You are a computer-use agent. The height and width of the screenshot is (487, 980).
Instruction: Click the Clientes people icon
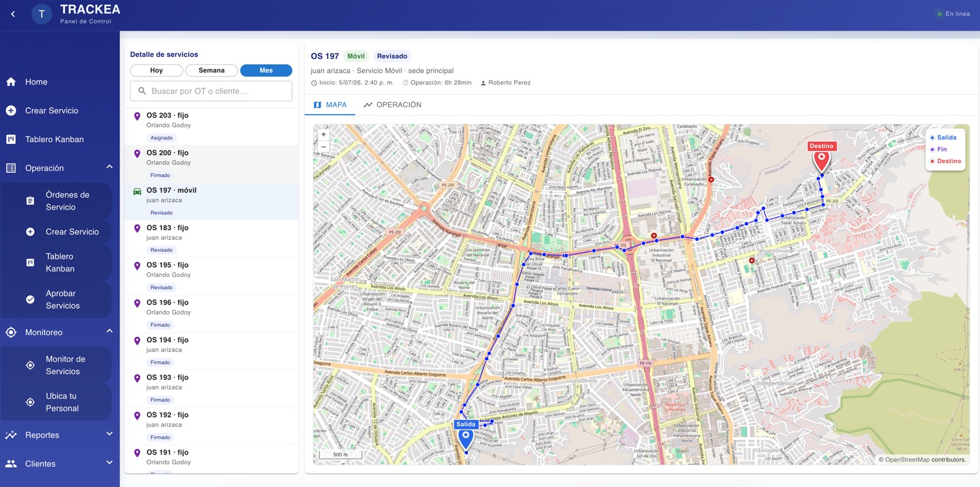[11, 464]
